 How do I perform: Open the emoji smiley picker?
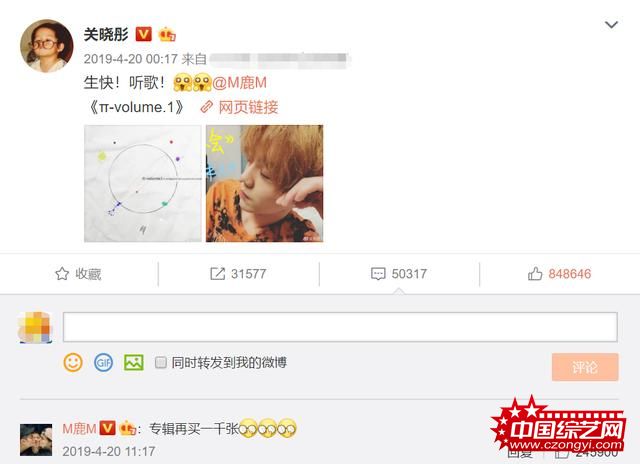(73, 362)
